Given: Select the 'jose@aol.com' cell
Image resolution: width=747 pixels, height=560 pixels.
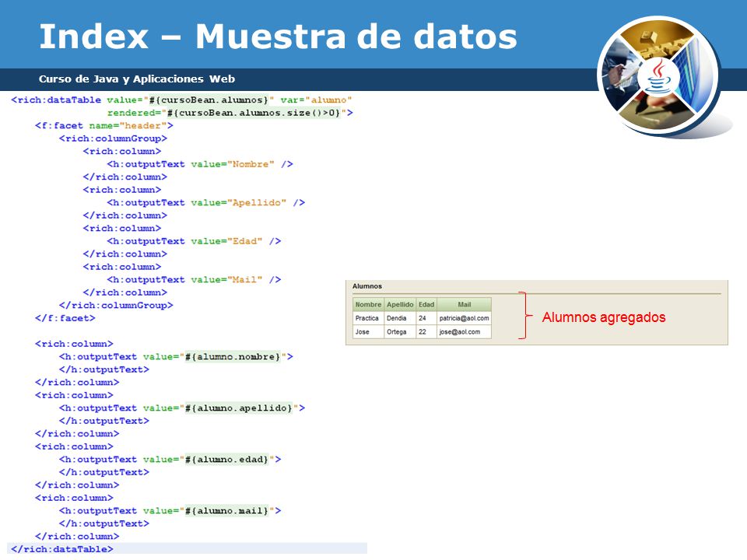Looking at the screenshot, I should (464, 332).
